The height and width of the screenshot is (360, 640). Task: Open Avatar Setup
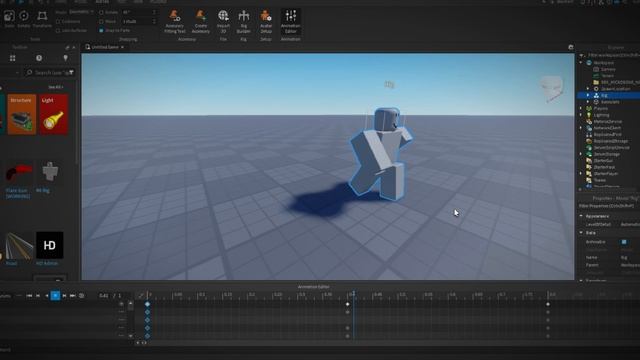(x=266, y=22)
